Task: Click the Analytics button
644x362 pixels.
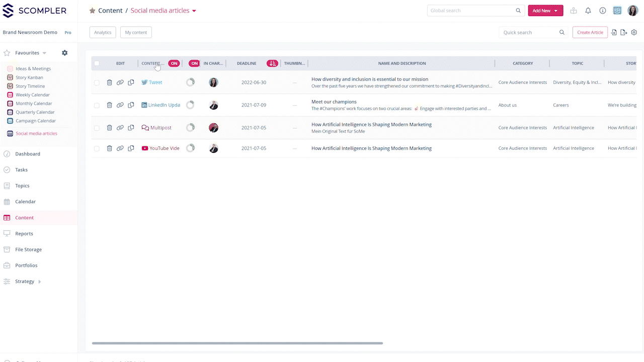Action: coord(103,32)
